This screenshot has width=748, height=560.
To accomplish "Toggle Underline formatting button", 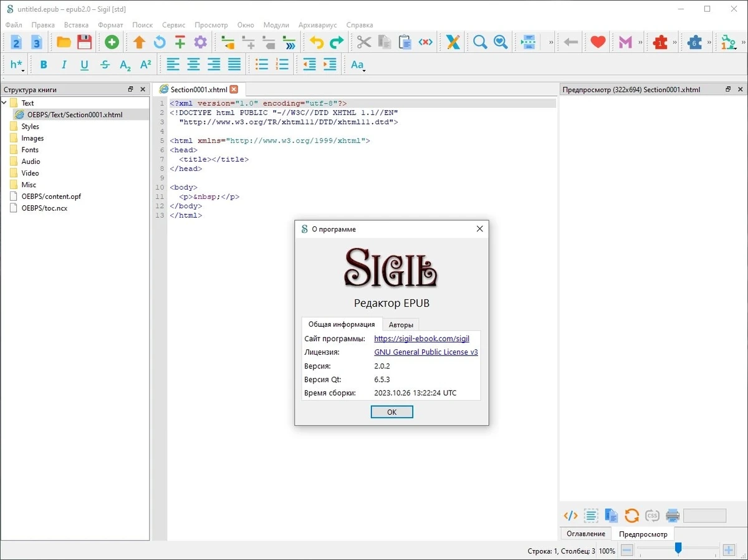I will click(84, 64).
